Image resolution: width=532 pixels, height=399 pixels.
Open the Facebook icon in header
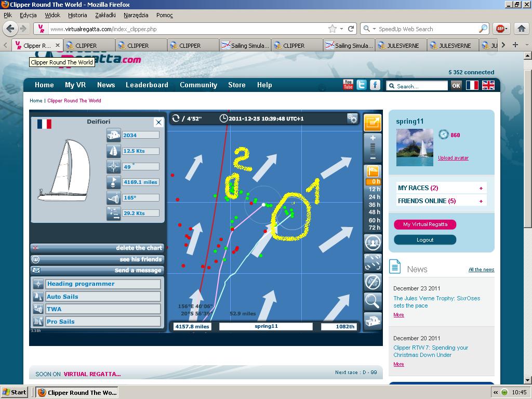[375, 85]
